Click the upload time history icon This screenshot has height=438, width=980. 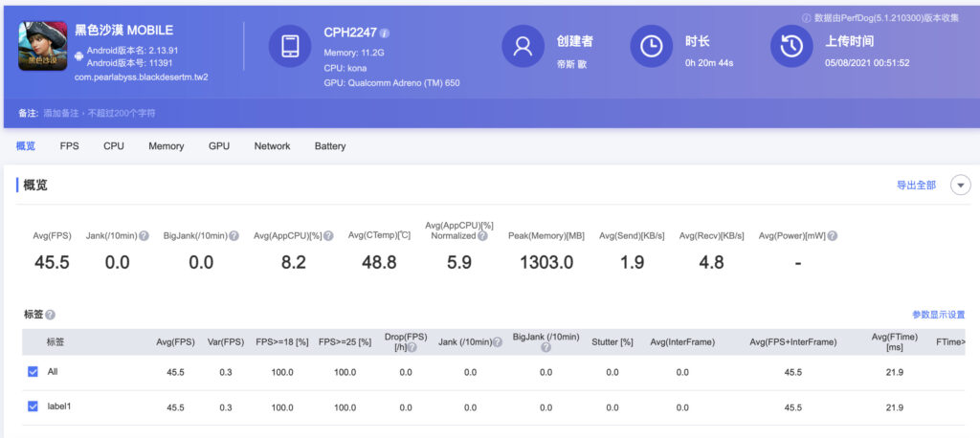(791, 46)
